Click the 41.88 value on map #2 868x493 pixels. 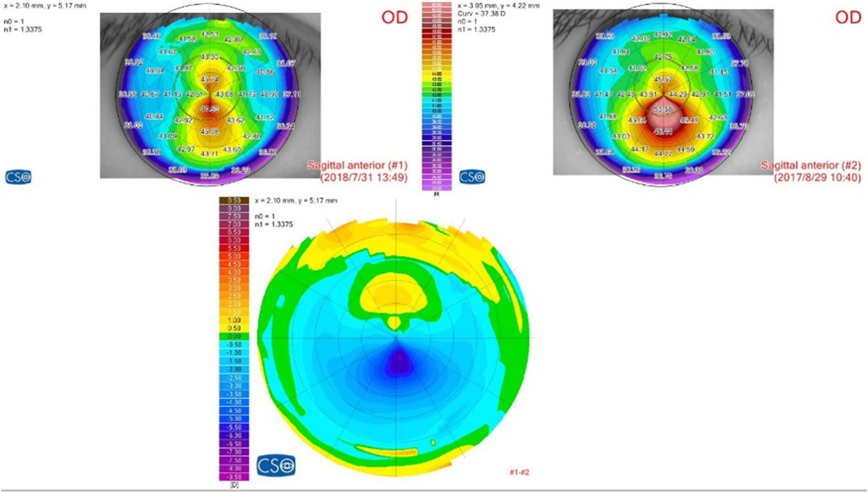click(x=608, y=117)
